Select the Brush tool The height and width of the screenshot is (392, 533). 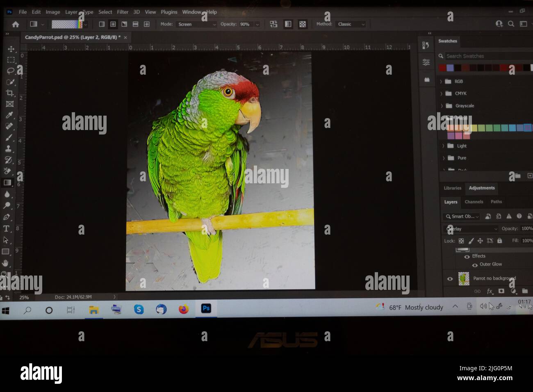click(x=9, y=137)
